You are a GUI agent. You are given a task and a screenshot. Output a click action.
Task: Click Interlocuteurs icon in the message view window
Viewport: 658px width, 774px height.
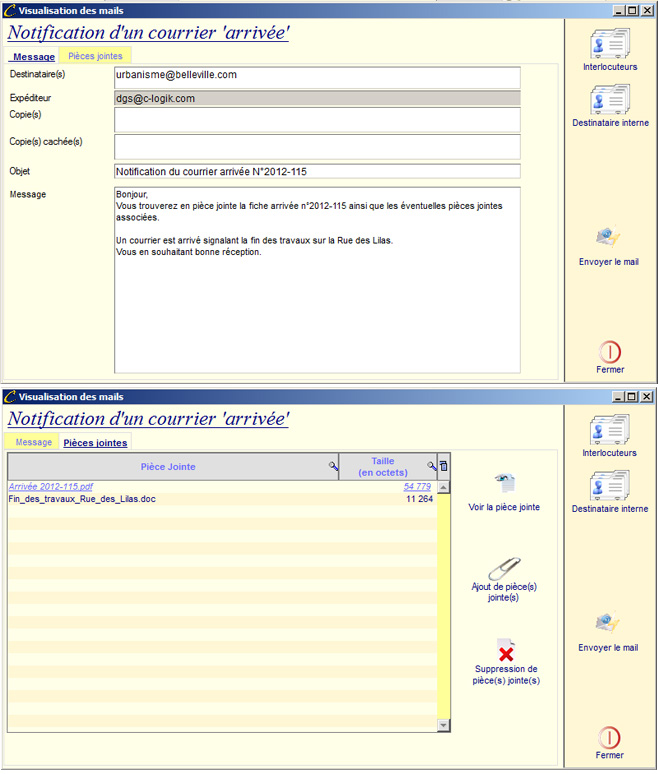point(609,45)
